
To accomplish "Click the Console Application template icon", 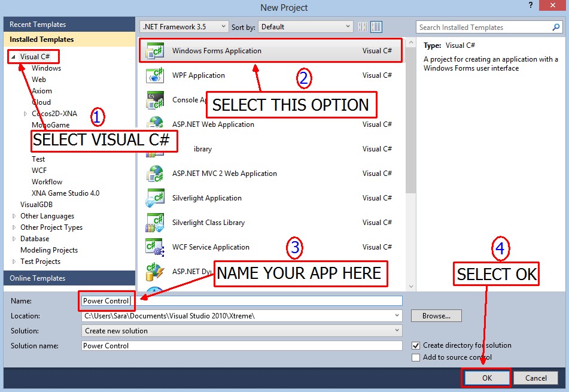I will tap(155, 100).
